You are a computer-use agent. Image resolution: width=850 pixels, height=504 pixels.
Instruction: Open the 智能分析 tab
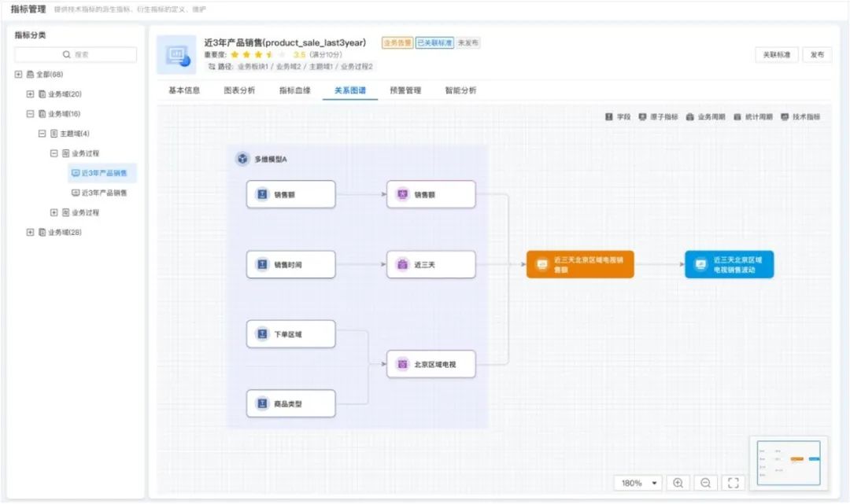coord(460,90)
